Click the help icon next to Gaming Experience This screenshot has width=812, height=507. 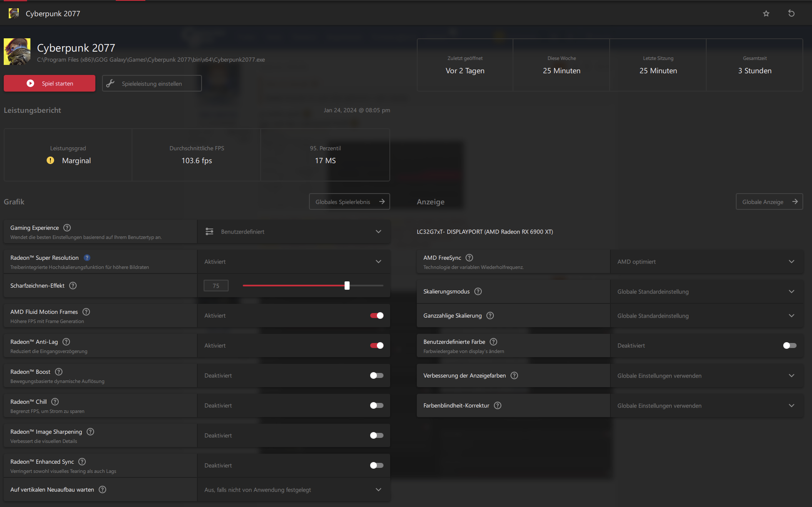[x=67, y=228]
